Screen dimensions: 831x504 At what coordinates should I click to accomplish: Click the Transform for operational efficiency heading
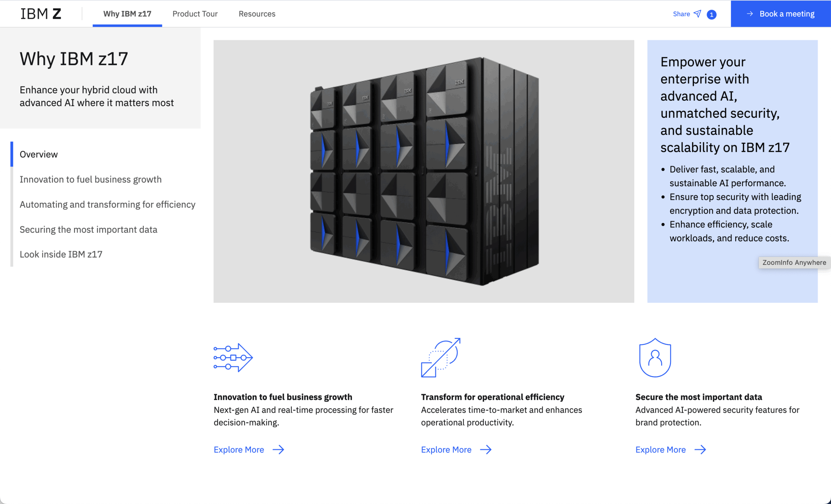[x=492, y=397]
